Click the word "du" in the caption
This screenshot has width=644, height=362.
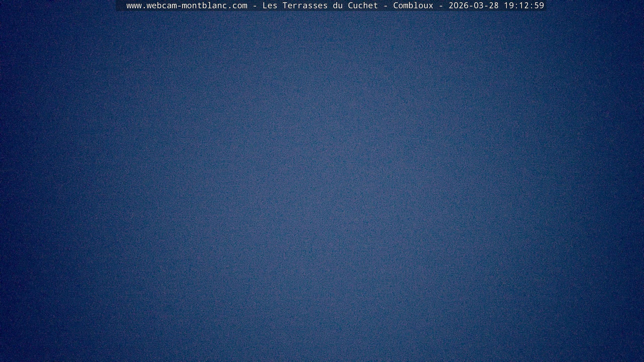pos(338,6)
